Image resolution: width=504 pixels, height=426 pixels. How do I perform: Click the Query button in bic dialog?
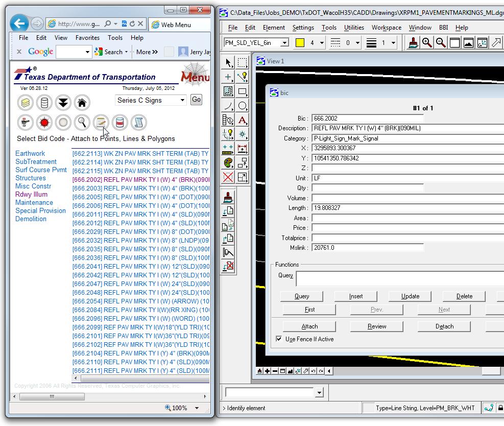301,296
